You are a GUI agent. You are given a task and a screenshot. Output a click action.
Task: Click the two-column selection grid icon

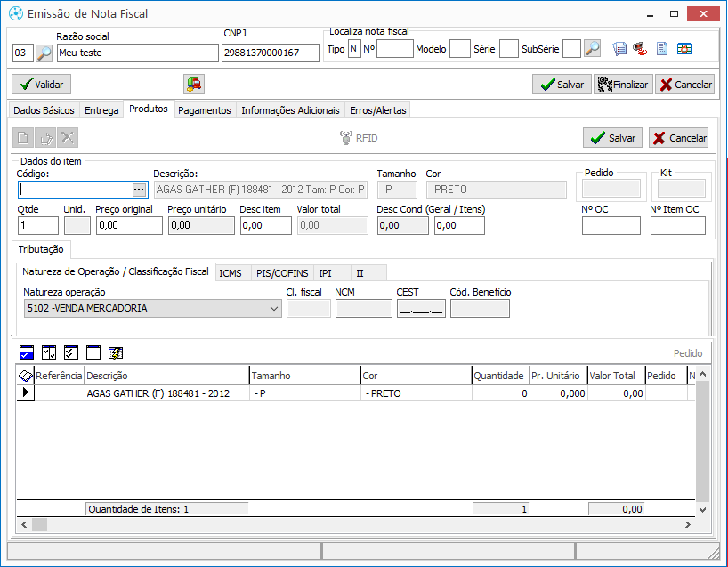pos(49,352)
